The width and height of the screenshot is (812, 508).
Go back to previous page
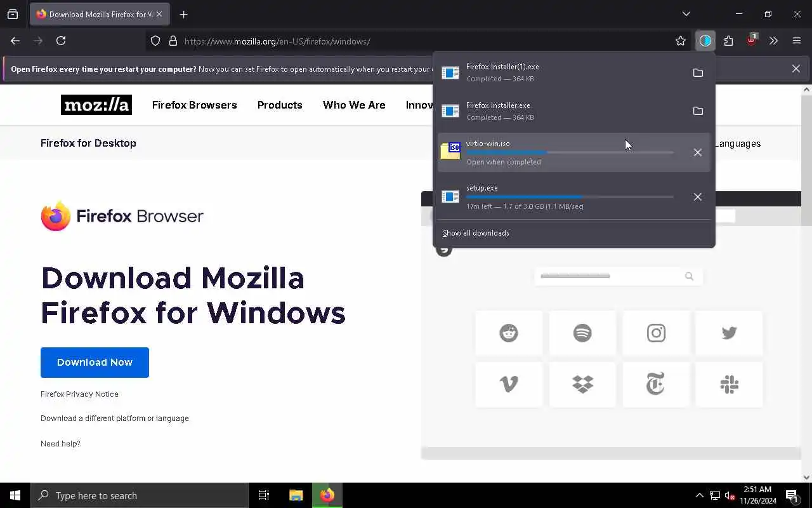(15, 41)
